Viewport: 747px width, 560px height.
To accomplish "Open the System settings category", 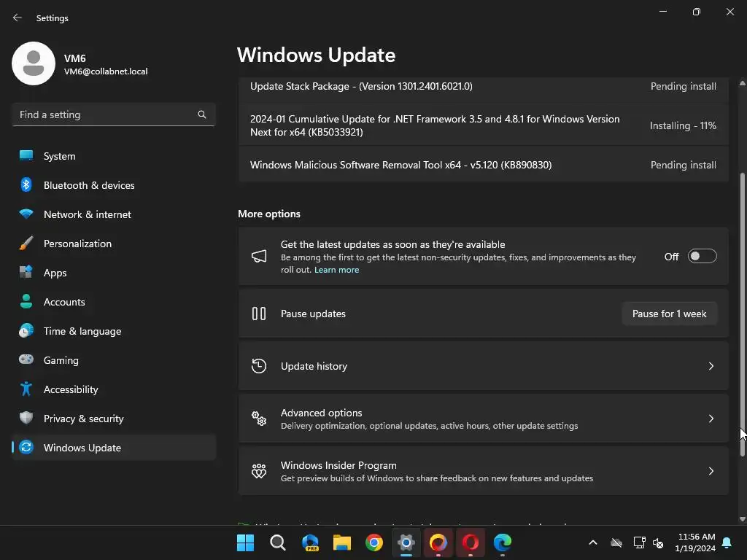I will pyautogui.click(x=114, y=156).
